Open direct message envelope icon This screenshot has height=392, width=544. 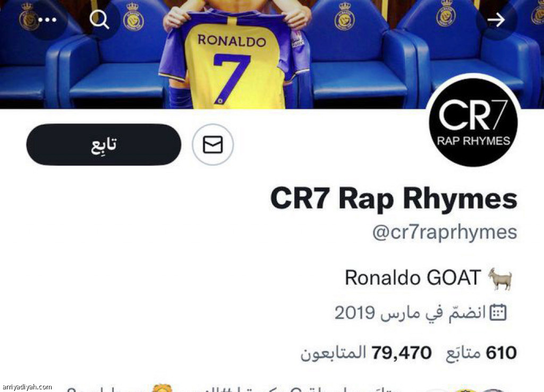click(212, 144)
